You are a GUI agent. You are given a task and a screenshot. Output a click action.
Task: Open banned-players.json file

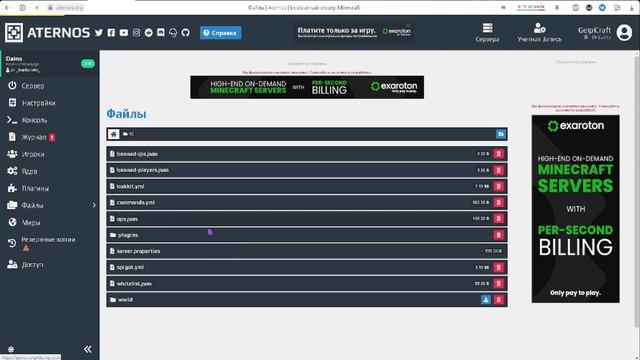pyautogui.click(x=142, y=170)
